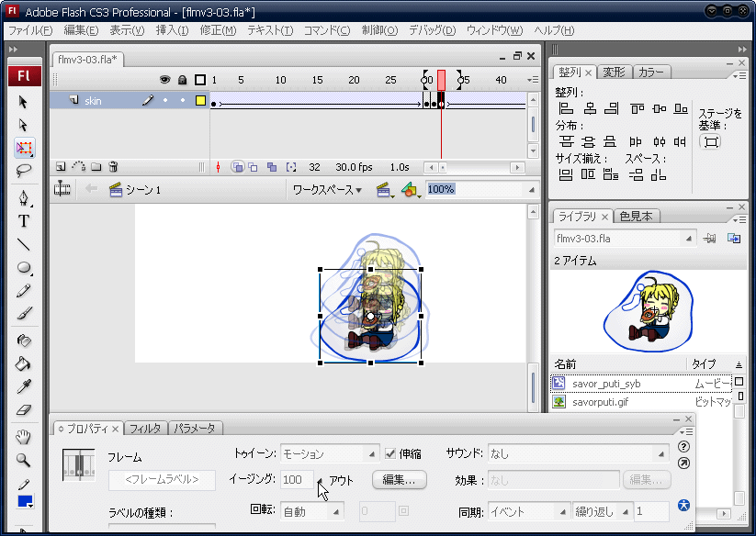Select the Free Transform tool
The height and width of the screenshot is (536, 756).
[24, 148]
